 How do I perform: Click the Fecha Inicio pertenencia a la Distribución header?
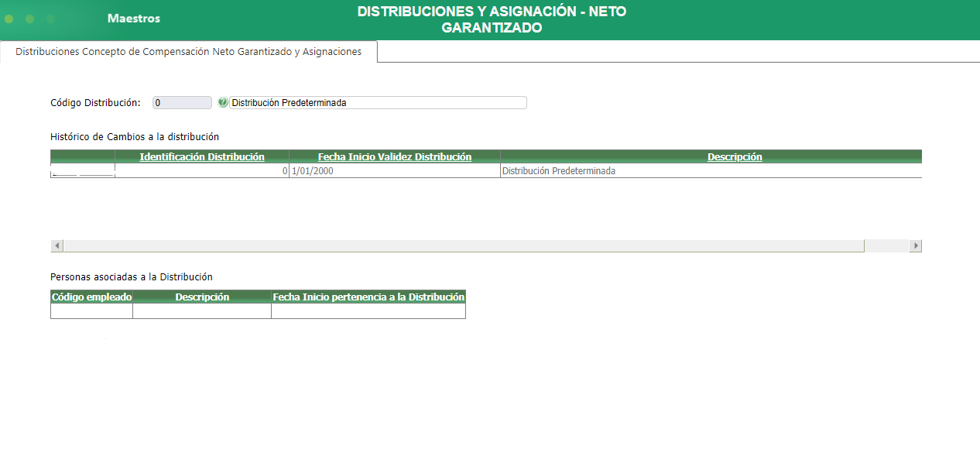[368, 297]
